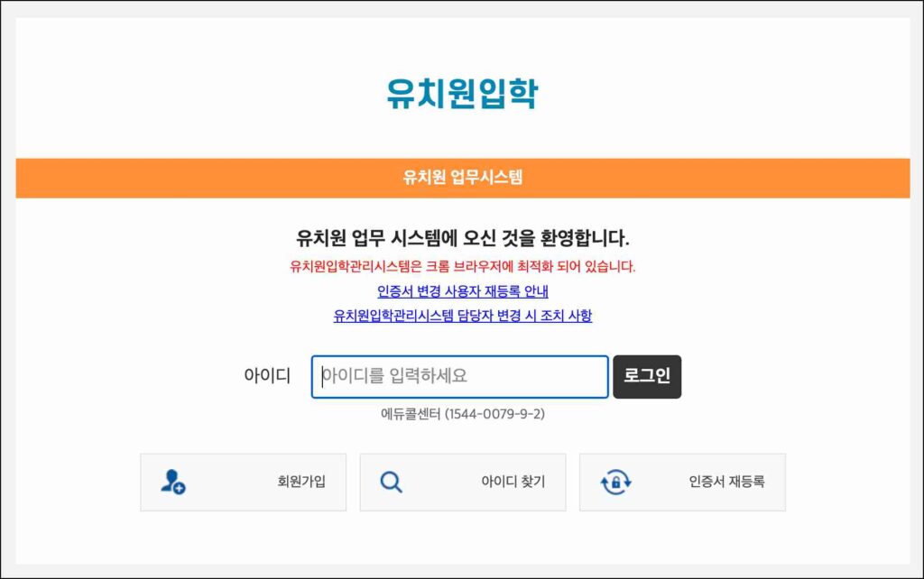Open the 회원가입 sign-up button

tap(243, 482)
